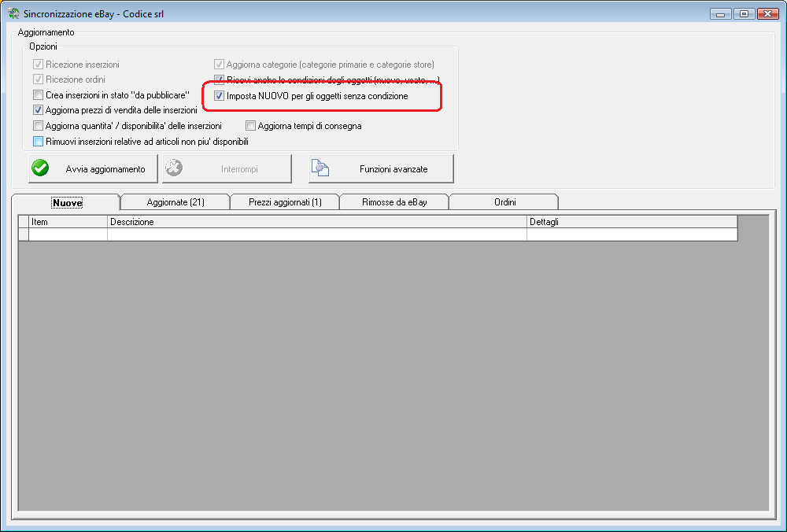The image size is (787, 532).
Task: Uncheck Ricevi anche le condizioni degli oggetti
Action: (x=219, y=79)
